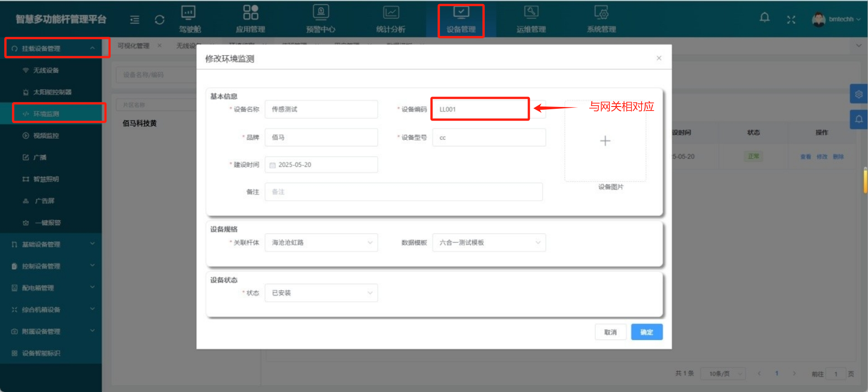
Task: Select 视频监控 in sidebar menu
Action: point(46,136)
